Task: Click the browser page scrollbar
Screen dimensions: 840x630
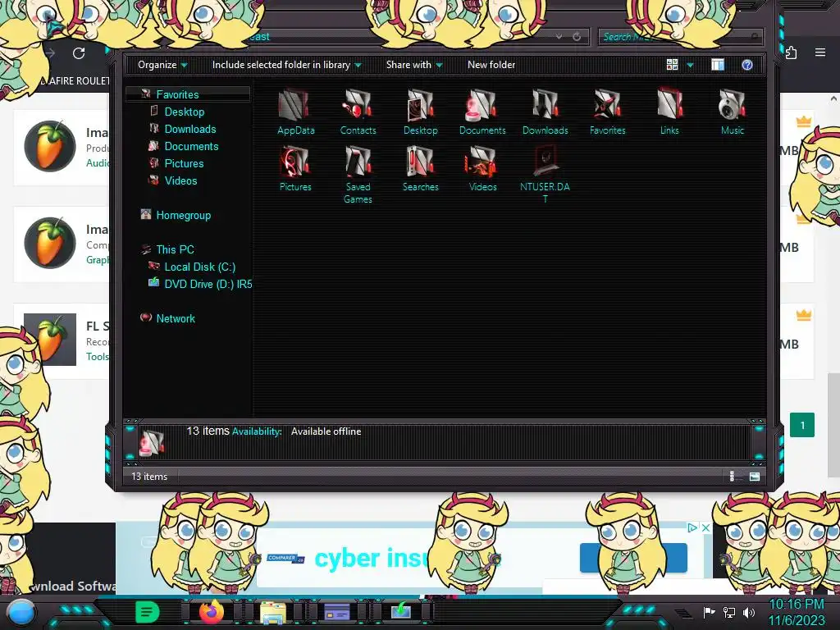Action: [833, 425]
